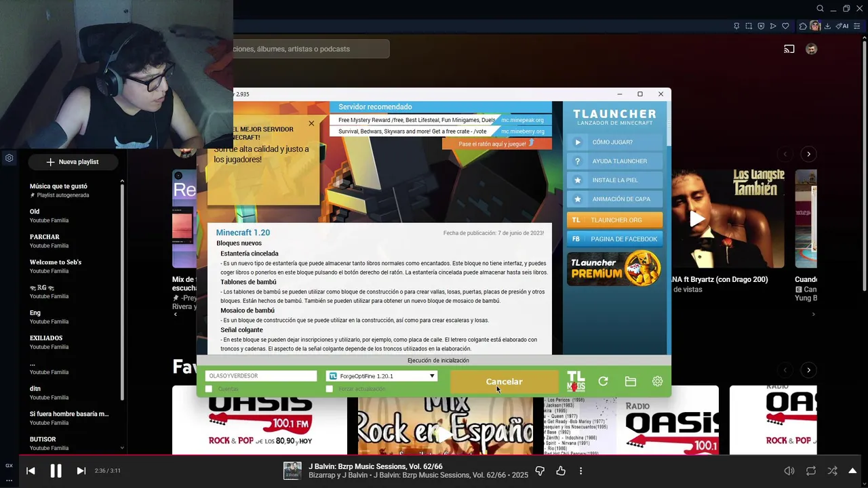868x488 pixels.
Task: Click next arrow on Favoritos carousel
Action: tap(808, 370)
